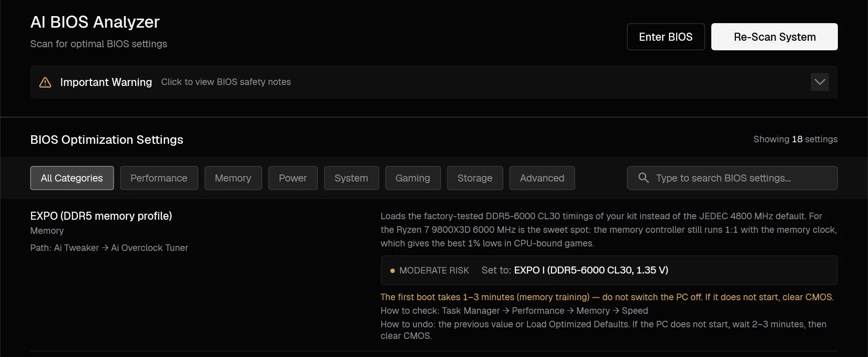The height and width of the screenshot is (357, 868).
Task: Click the 'AI BIOS Analyzer' title
Action: click(95, 22)
